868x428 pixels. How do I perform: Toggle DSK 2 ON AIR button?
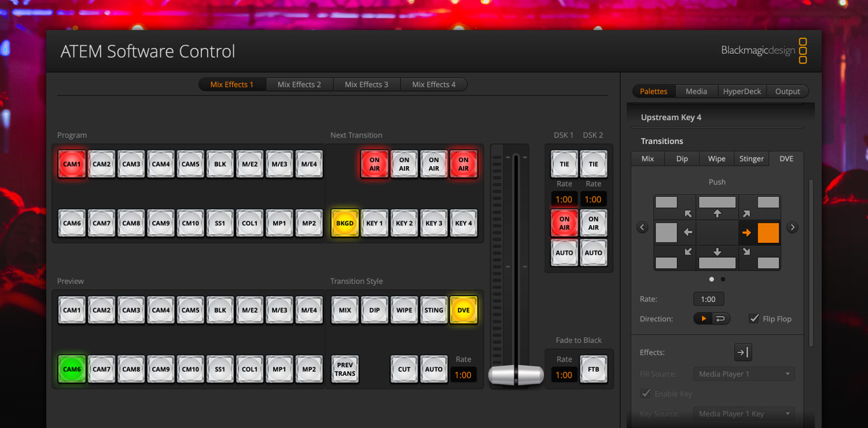point(594,223)
